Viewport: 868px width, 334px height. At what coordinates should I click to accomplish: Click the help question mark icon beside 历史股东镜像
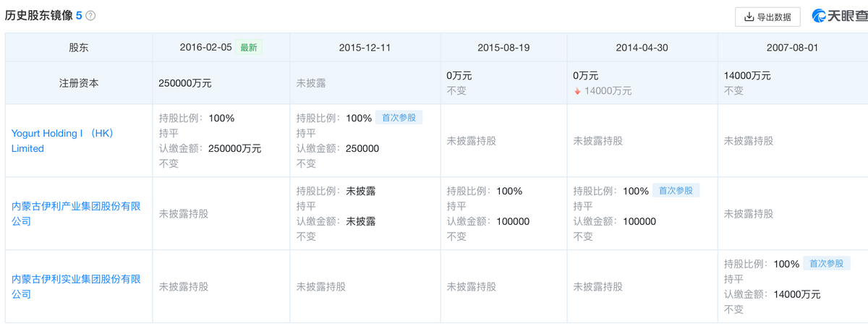[x=90, y=16]
